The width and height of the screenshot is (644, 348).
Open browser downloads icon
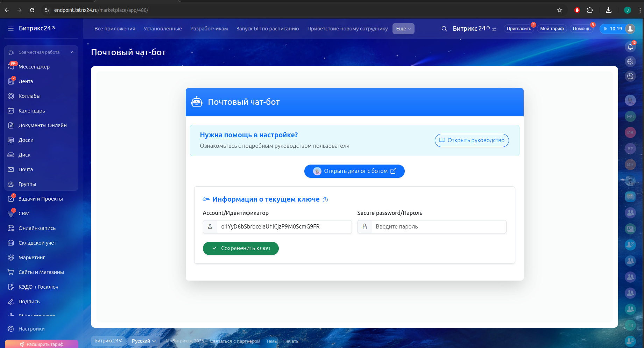coord(609,10)
